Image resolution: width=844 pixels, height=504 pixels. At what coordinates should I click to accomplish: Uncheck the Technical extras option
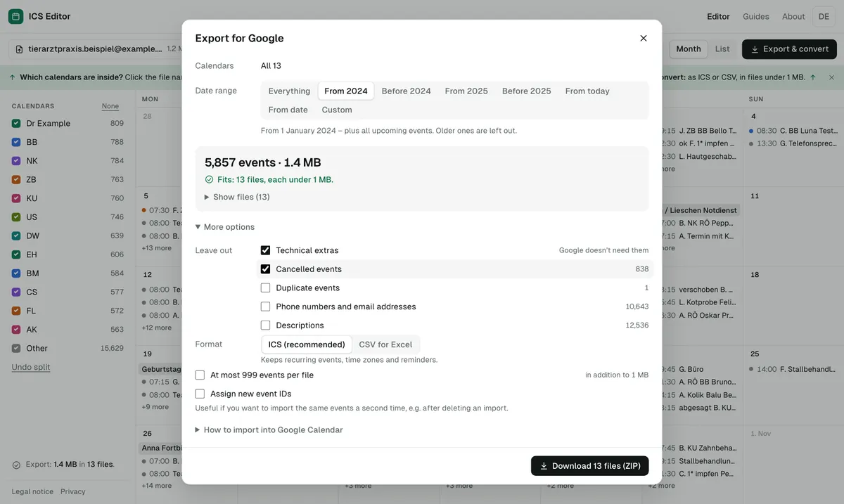click(x=265, y=250)
